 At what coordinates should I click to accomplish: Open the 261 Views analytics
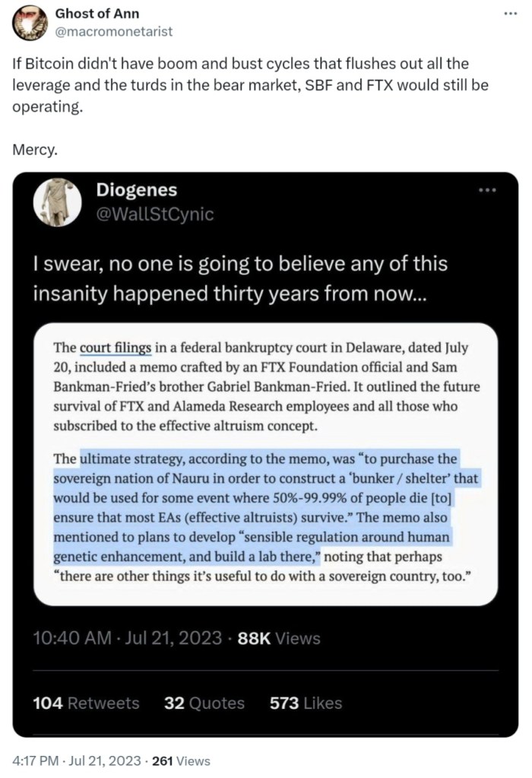181,761
